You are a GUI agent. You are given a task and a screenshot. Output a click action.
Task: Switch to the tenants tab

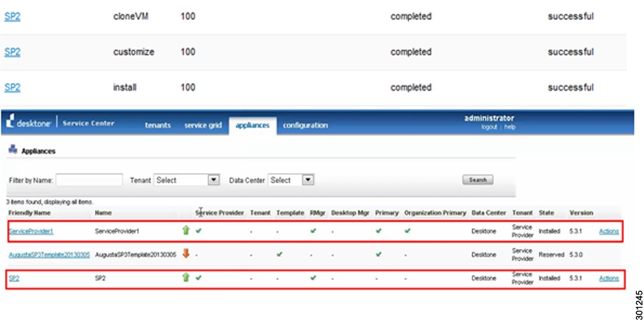click(157, 125)
